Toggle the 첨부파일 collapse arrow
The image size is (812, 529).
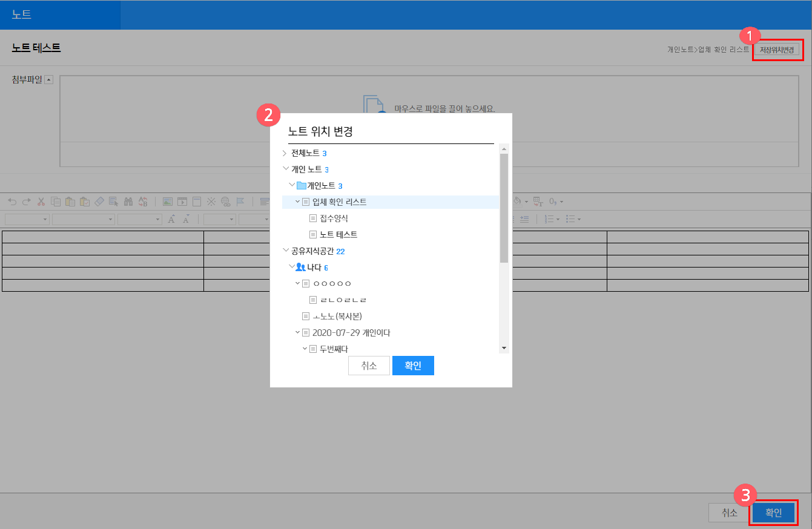[x=49, y=80]
